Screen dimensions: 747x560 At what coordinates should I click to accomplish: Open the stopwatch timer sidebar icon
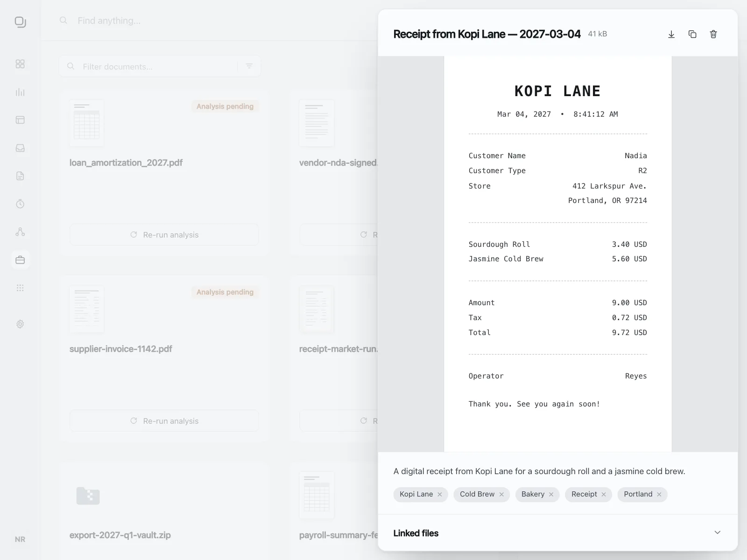20,204
